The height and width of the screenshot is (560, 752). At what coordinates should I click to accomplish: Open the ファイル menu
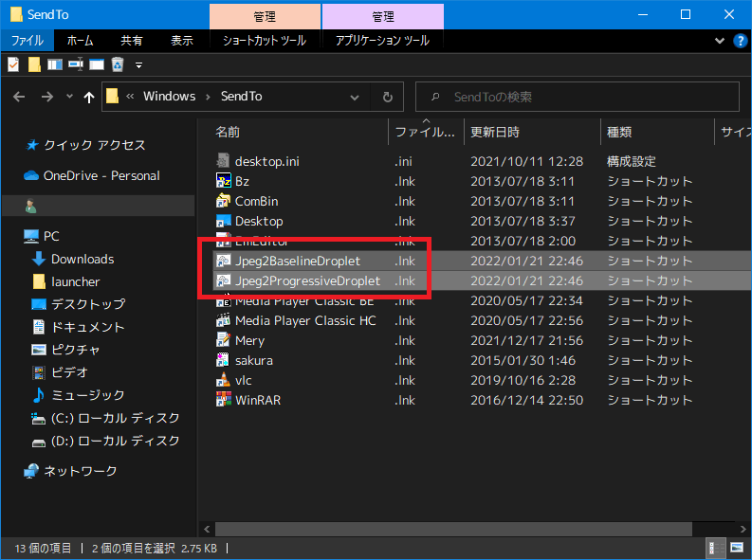(28, 41)
